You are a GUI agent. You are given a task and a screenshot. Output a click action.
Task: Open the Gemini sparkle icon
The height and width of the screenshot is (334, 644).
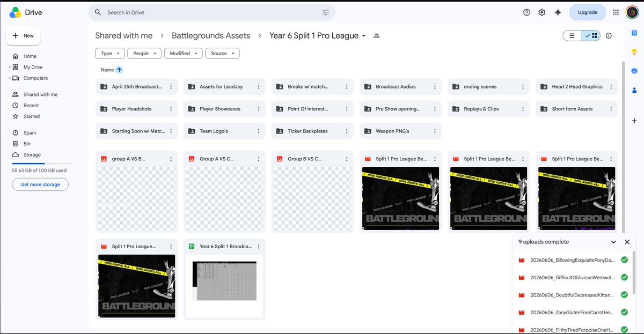pyautogui.click(x=558, y=12)
